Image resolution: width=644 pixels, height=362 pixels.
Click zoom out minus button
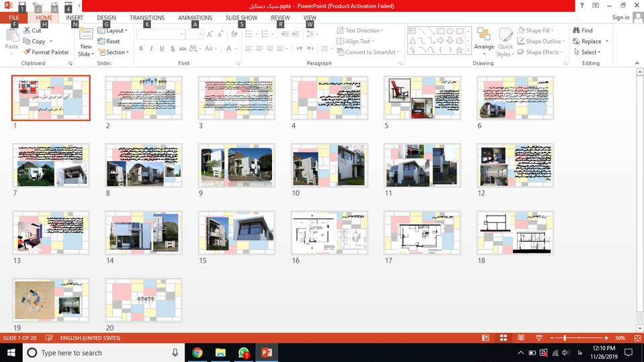click(552, 338)
